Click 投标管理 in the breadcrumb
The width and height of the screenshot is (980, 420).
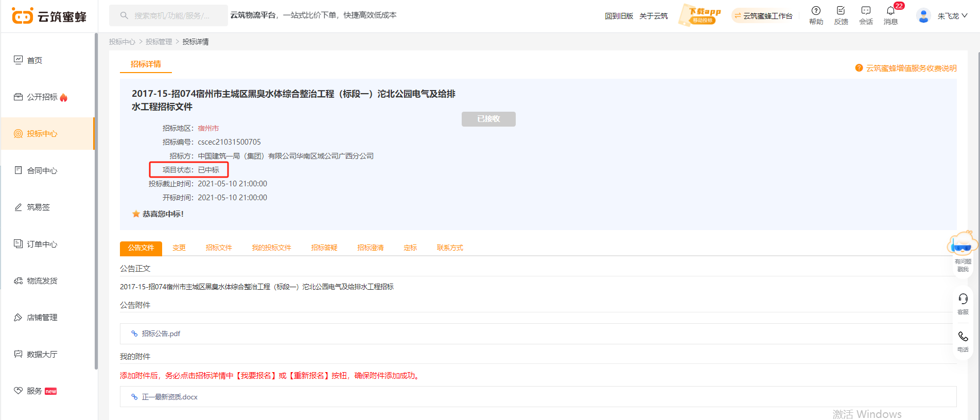pyautogui.click(x=159, y=42)
